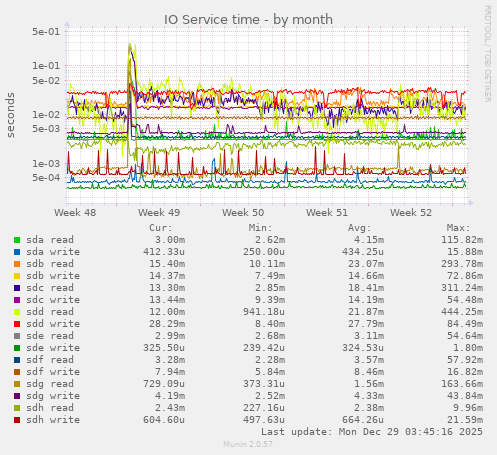Click the sda write current value 412.33u
This screenshot has height=455, width=497.
164,252
